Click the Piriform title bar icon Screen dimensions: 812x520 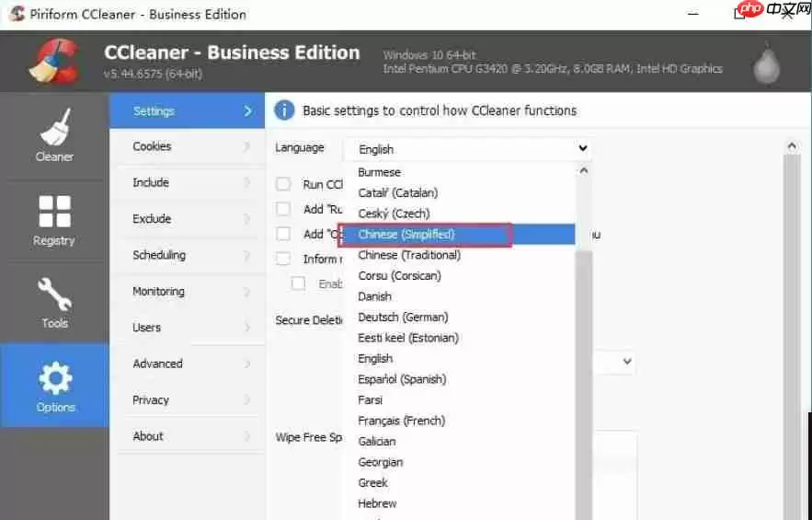(15, 15)
